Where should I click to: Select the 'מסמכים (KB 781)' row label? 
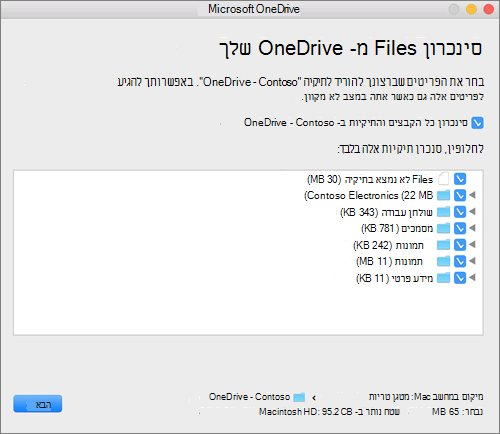click(397, 228)
